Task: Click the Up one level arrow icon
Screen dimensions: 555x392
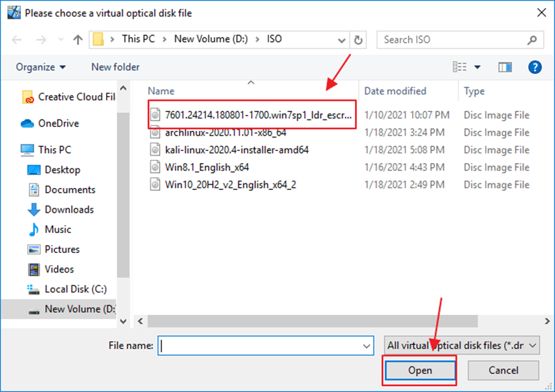Action: click(x=78, y=40)
